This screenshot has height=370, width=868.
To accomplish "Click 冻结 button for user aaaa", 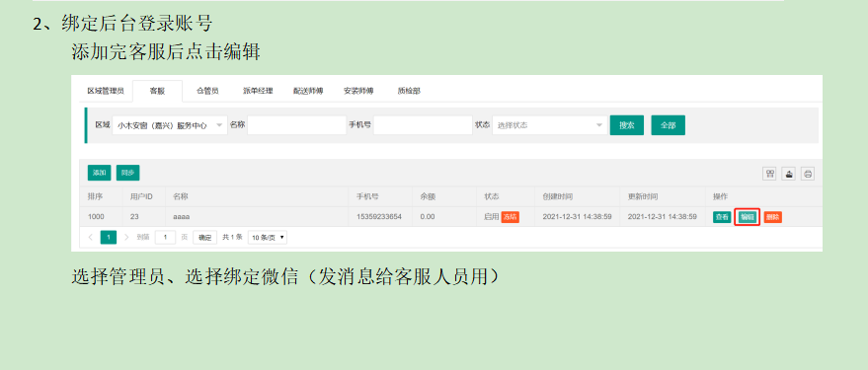I will click(510, 217).
